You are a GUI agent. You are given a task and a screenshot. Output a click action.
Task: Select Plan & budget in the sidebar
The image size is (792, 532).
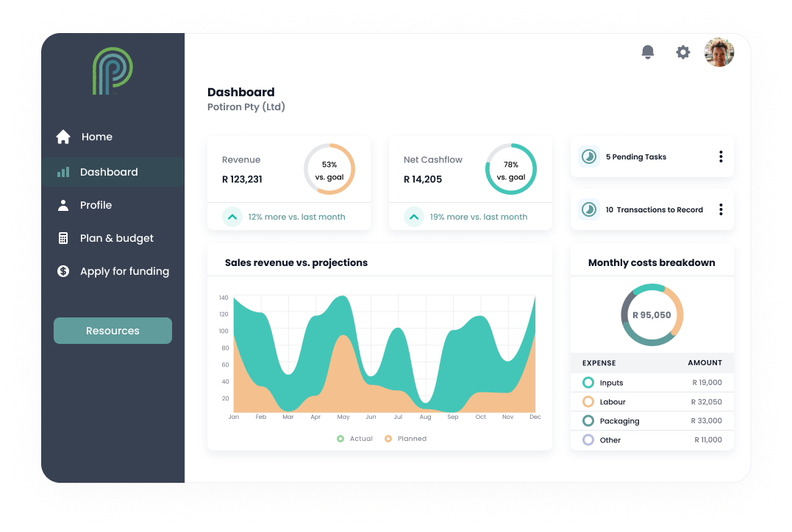coord(116,238)
